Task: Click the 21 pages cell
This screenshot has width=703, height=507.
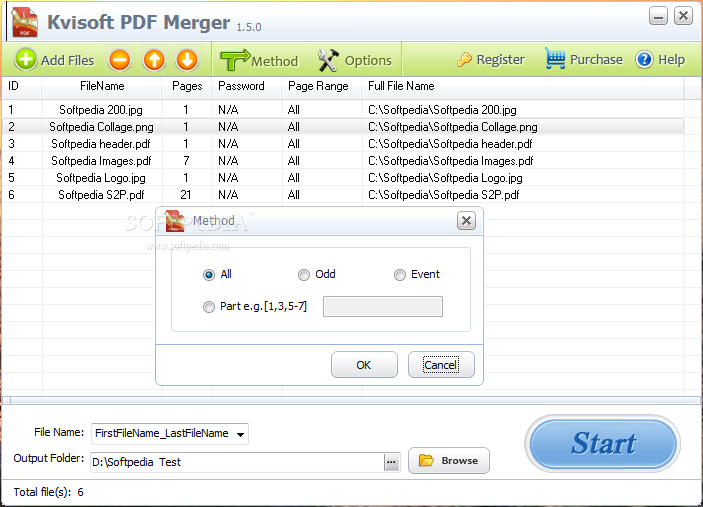Action: [x=186, y=195]
